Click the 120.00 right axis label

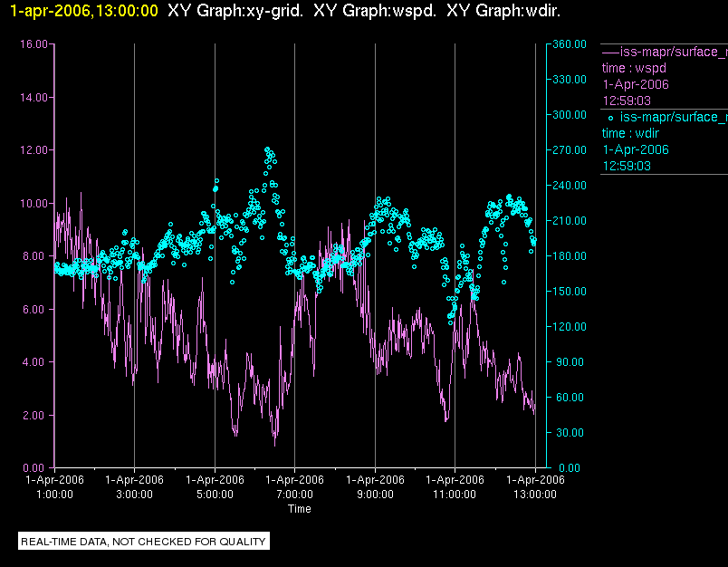coord(570,326)
